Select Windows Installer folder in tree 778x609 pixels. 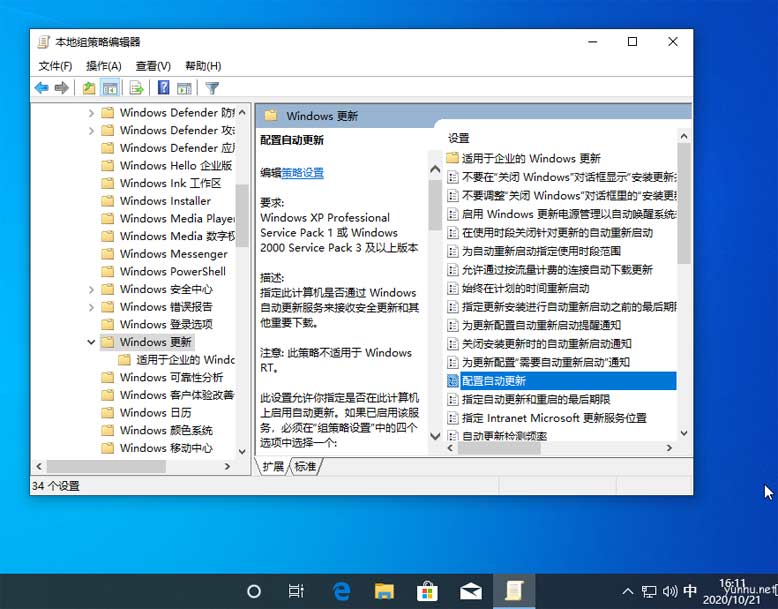156,201
